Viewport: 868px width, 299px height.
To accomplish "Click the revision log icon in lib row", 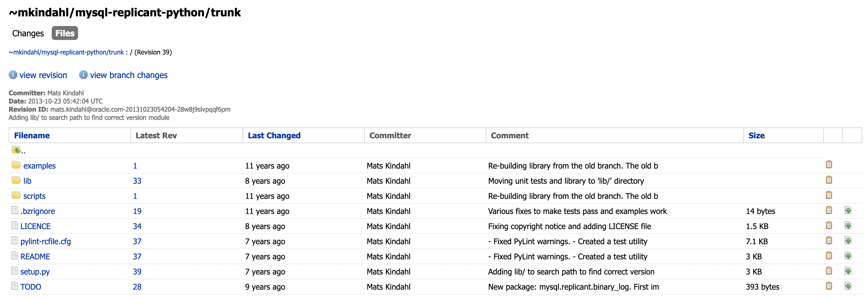I will coord(829,180).
